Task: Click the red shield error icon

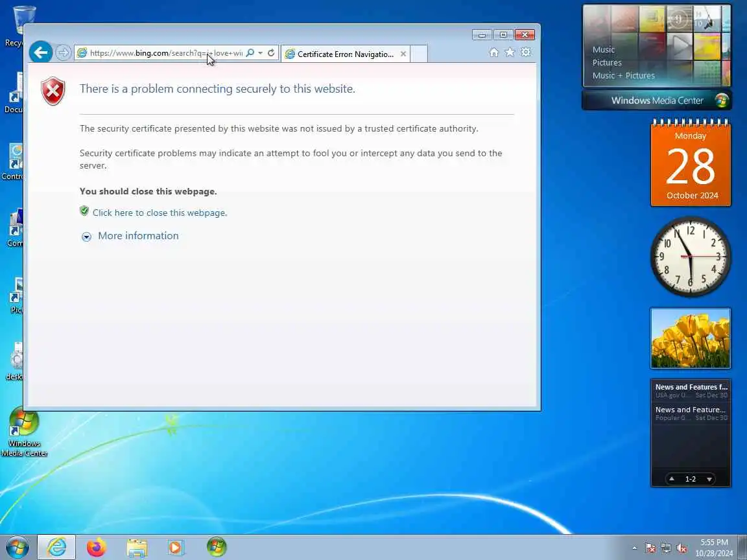Action: (53, 91)
